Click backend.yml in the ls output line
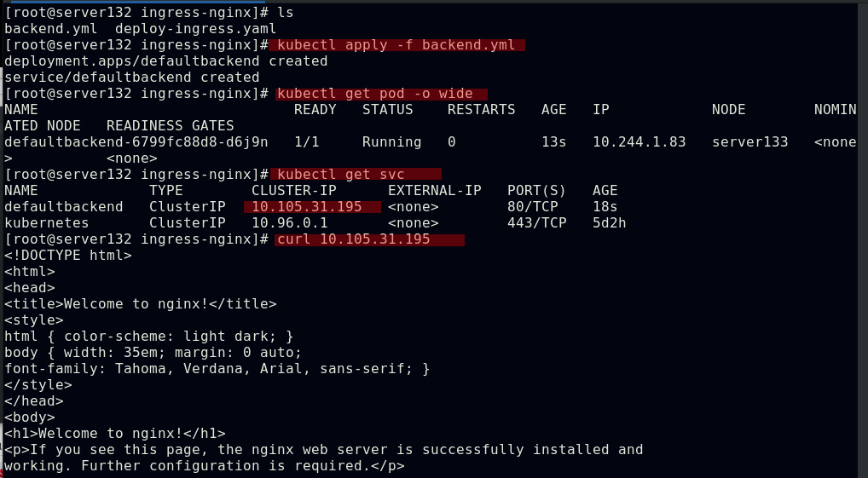This screenshot has width=868, height=478. (46, 29)
